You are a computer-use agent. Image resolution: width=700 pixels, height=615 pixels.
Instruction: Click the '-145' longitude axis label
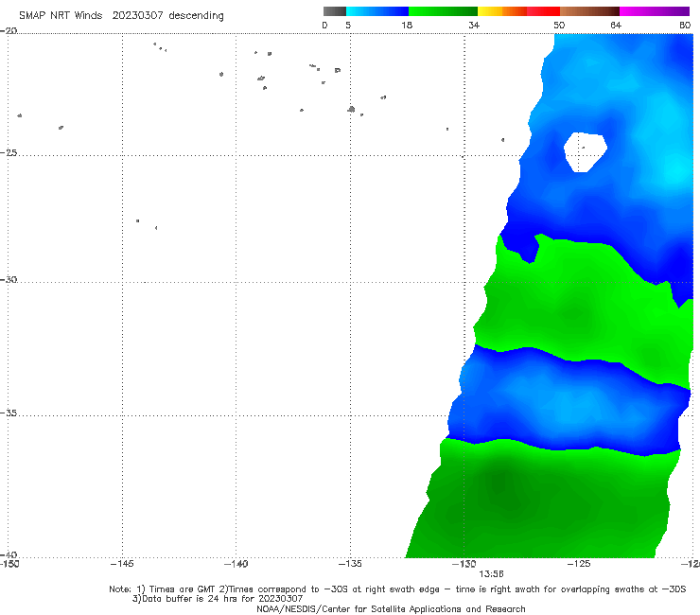pyautogui.click(x=122, y=564)
